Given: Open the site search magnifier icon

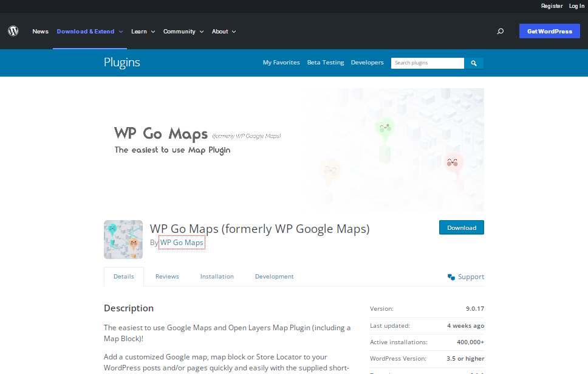Looking at the screenshot, I should click(501, 31).
